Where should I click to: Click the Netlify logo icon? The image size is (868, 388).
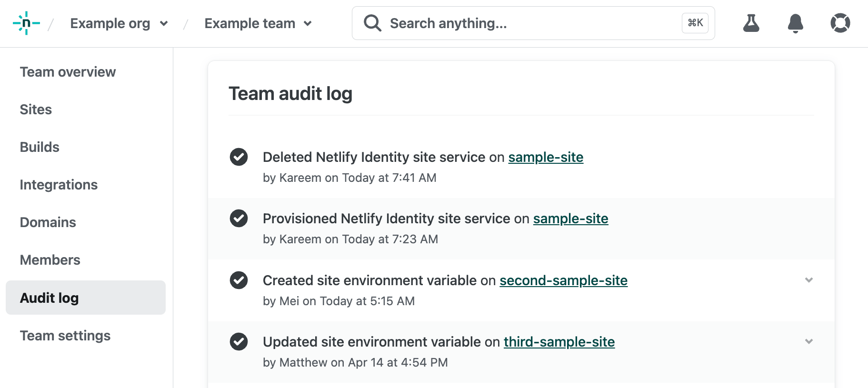(26, 23)
